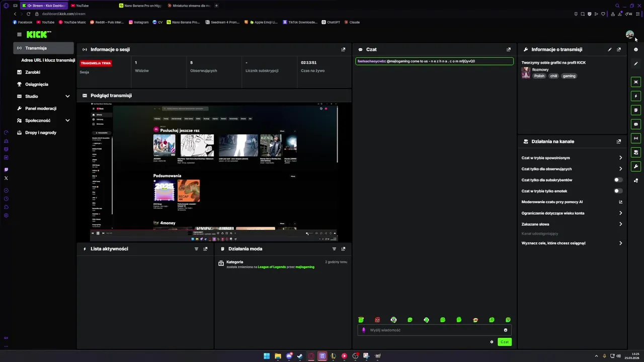
Task: Open Czat tylko dla obserwujących settings
Action: 572,169
